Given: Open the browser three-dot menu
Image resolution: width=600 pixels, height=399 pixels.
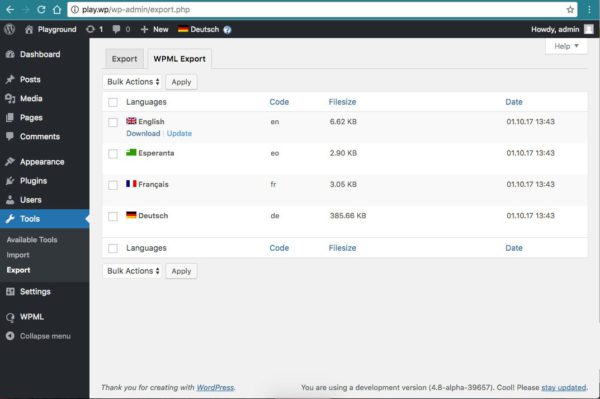Looking at the screenshot, I should click(589, 10).
